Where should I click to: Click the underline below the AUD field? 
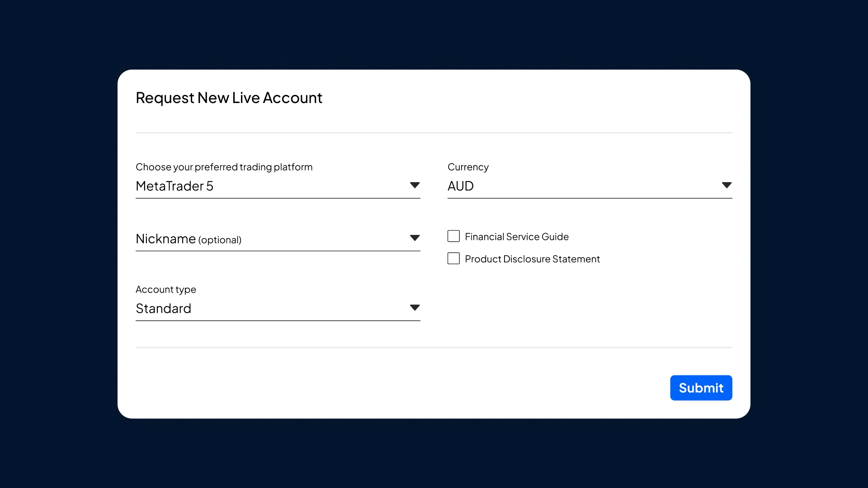tap(590, 198)
